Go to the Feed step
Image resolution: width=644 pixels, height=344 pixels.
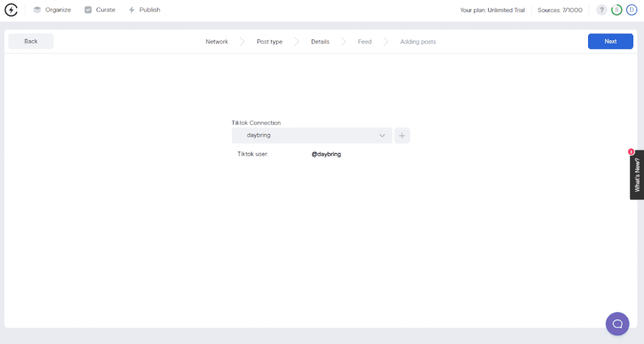365,42
